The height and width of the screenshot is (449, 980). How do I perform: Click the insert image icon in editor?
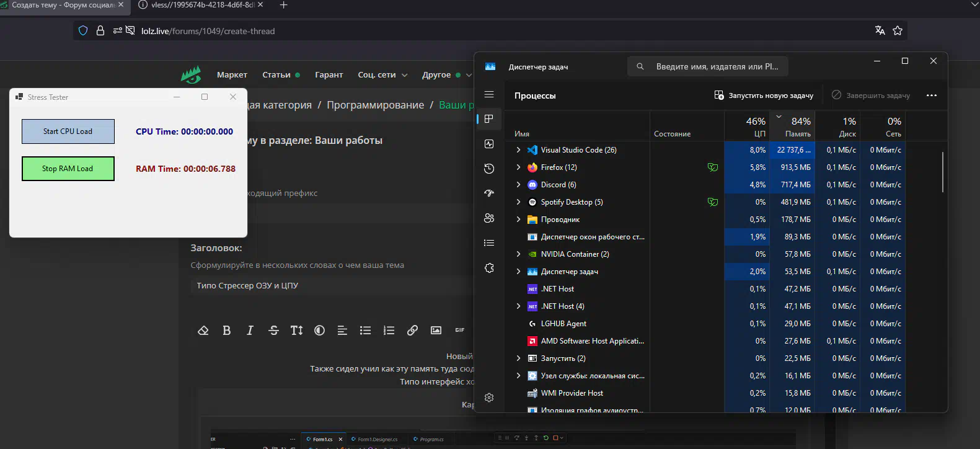tap(436, 331)
